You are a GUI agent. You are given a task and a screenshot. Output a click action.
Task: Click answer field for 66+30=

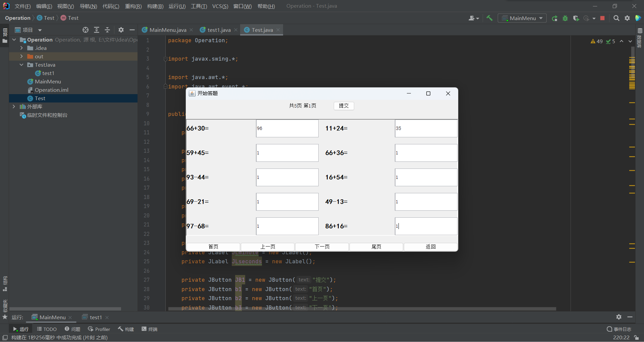coord(287,129)
